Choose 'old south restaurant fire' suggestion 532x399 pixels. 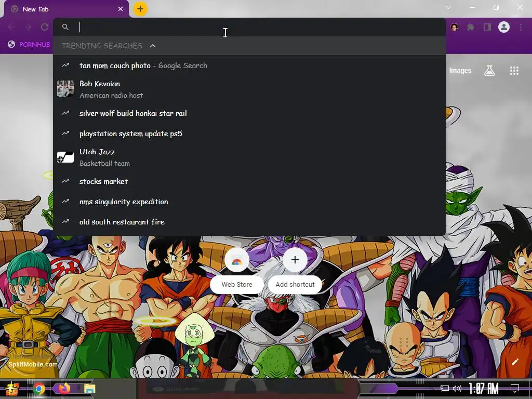249,222
